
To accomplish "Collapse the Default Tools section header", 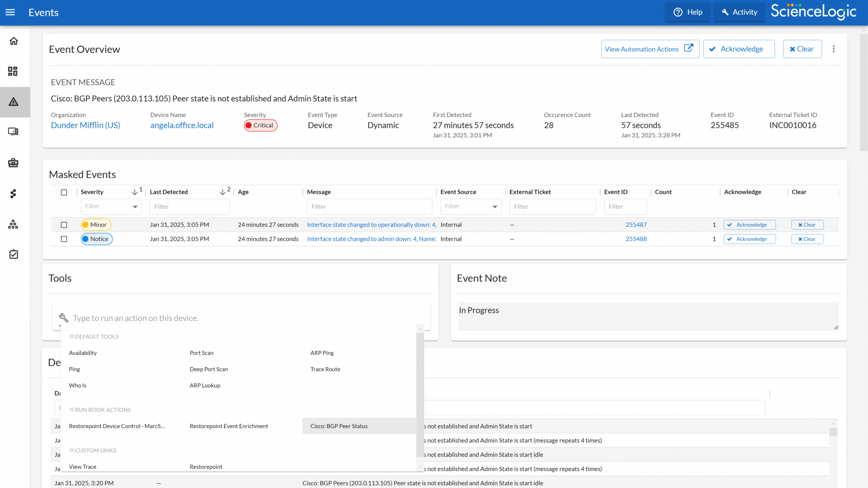I will (94, 337).
